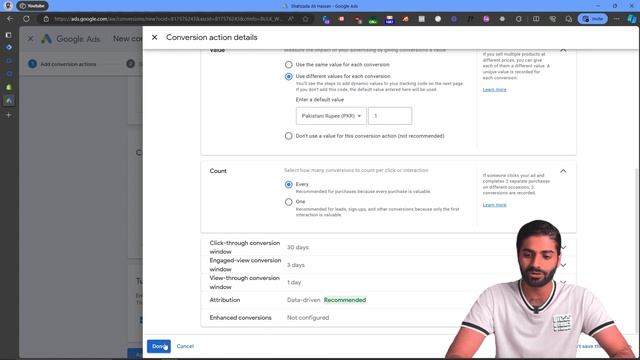The image size is (640, 360).
Task: Click the step 2 circle in stepper
Action: [131, 64]
